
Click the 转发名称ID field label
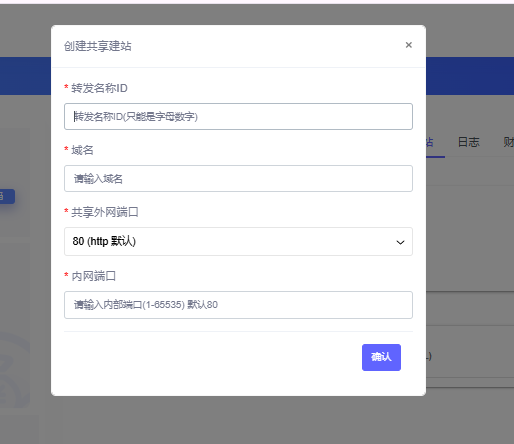(x=99, y=88)
